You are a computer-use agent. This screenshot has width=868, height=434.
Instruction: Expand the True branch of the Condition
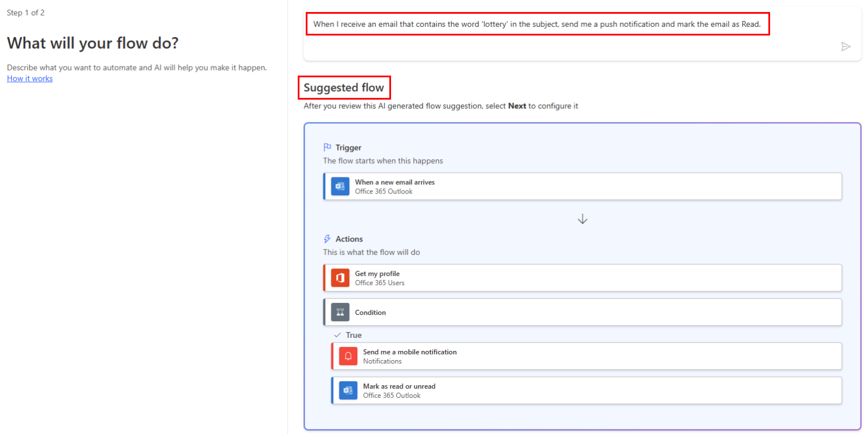tap(353, 335)
